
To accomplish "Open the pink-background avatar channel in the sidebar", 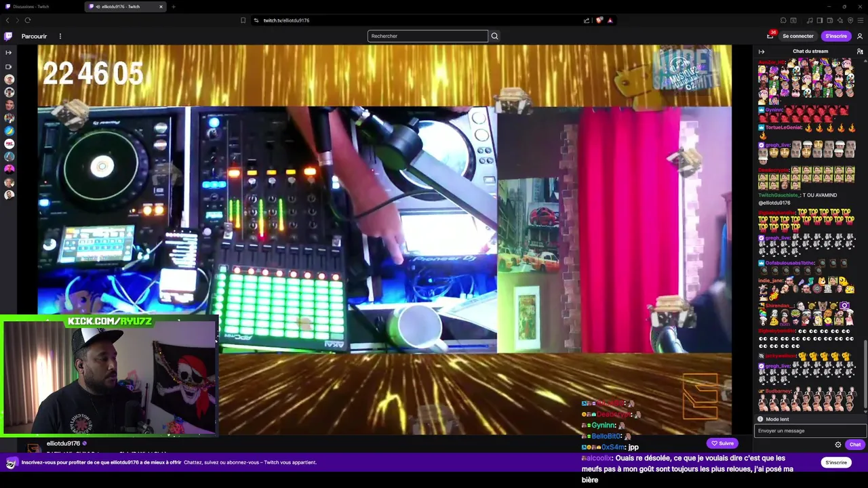I will click(x=9, y=169).
